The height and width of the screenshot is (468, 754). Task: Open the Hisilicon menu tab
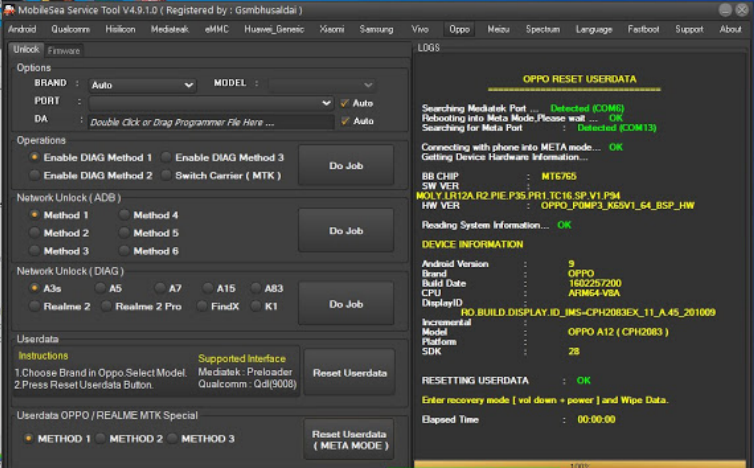click(x=120, y=29)
